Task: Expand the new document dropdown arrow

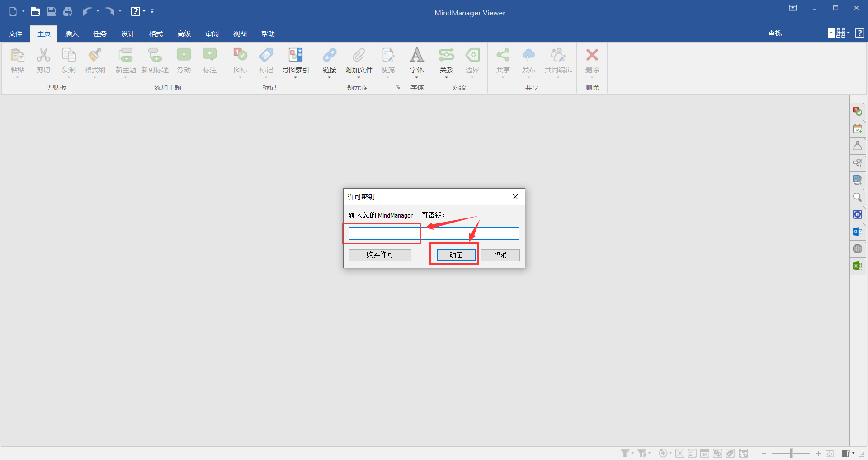Action: point(23,11)
